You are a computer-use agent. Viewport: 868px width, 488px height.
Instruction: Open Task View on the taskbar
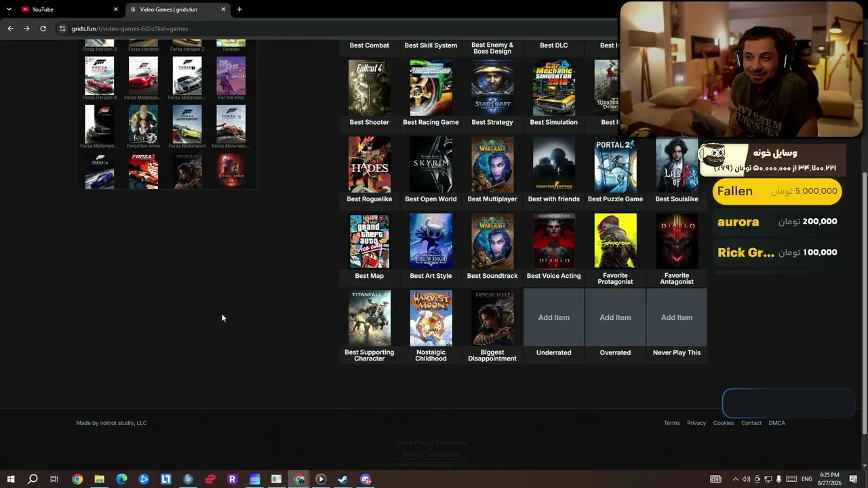(x=54, y=479)
